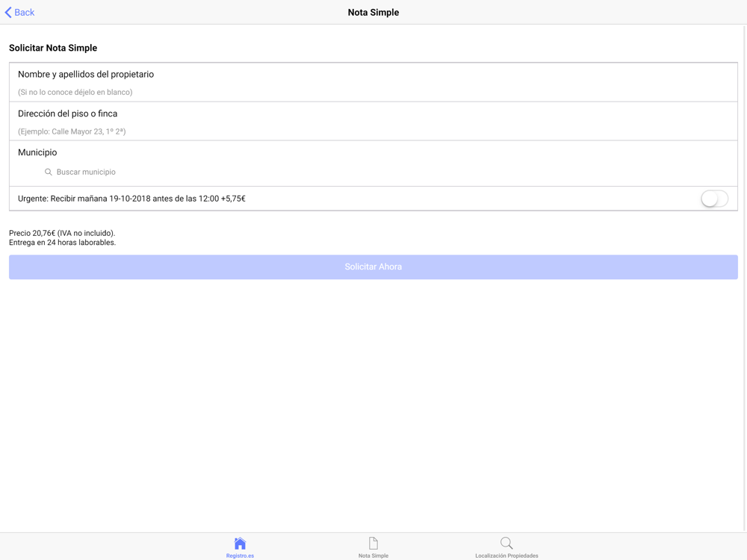Click the 'Precio 20,76€ (IVA no incluido).' text

[62, 233]
